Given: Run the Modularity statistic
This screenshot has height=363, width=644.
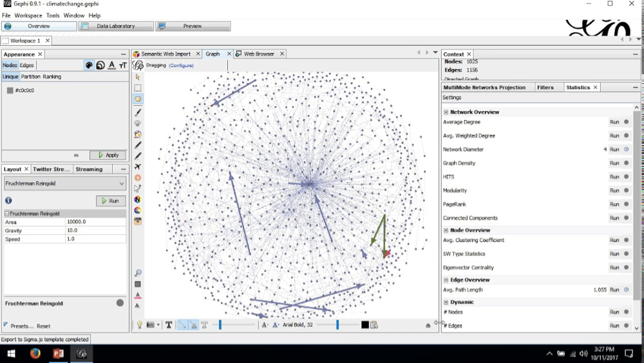Looking at the screenshot, I should 614,190.
